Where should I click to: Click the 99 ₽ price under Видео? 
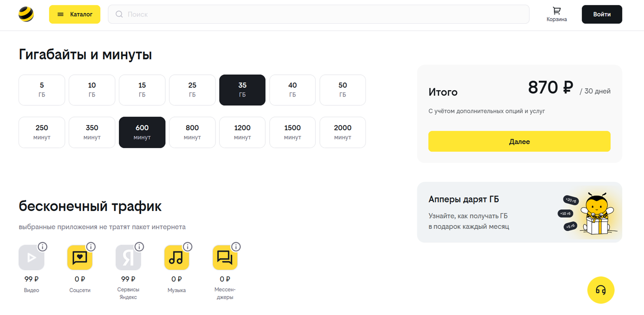click(31, 279)
